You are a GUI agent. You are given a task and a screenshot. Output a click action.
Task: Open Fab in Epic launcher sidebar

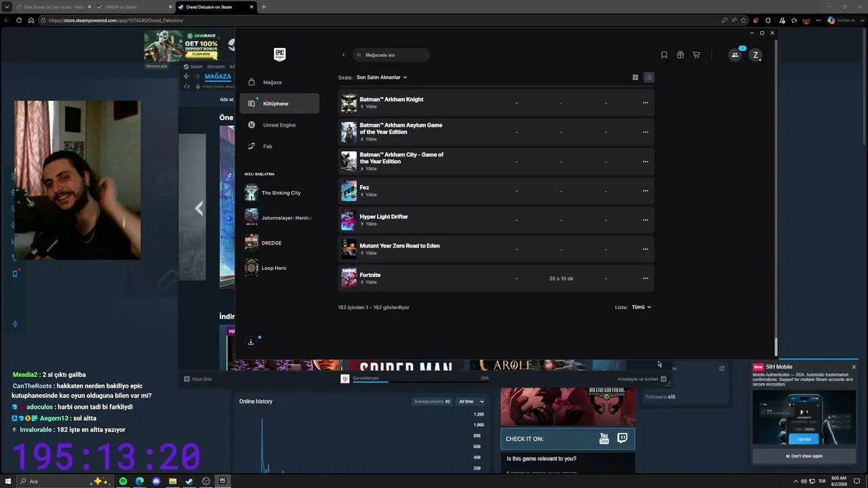tap(279, 146)
